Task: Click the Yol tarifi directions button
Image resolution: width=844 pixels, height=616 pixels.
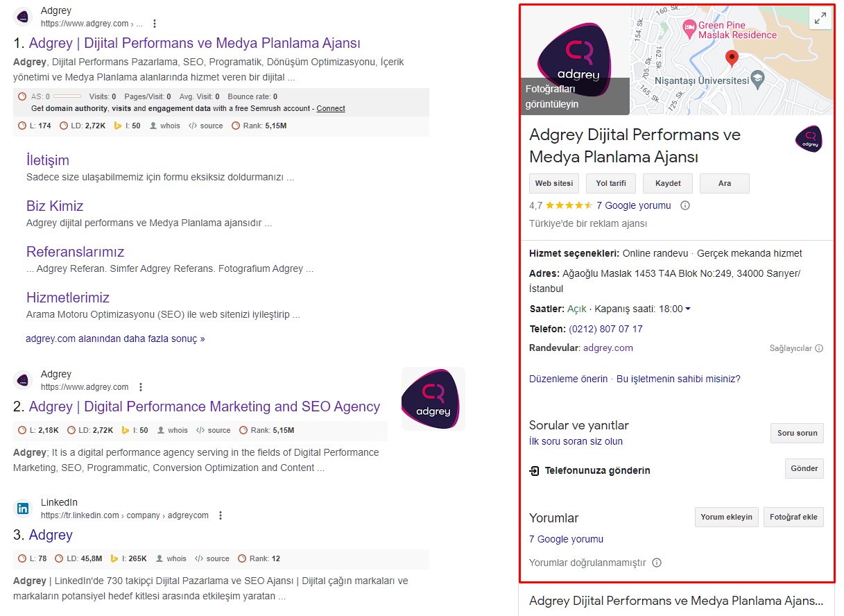Action: pyautogui.click(x=611, y=184)
